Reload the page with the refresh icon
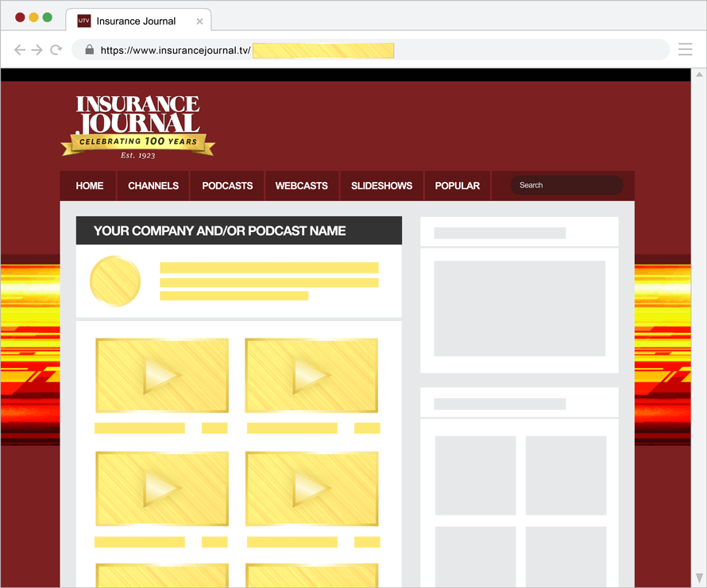The width and height of the screenshot is (707, 588). tap(56, 49)
